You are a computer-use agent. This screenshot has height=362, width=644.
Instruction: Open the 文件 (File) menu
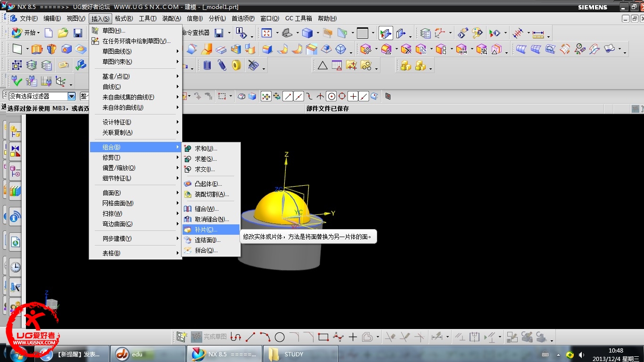(28, 18)
